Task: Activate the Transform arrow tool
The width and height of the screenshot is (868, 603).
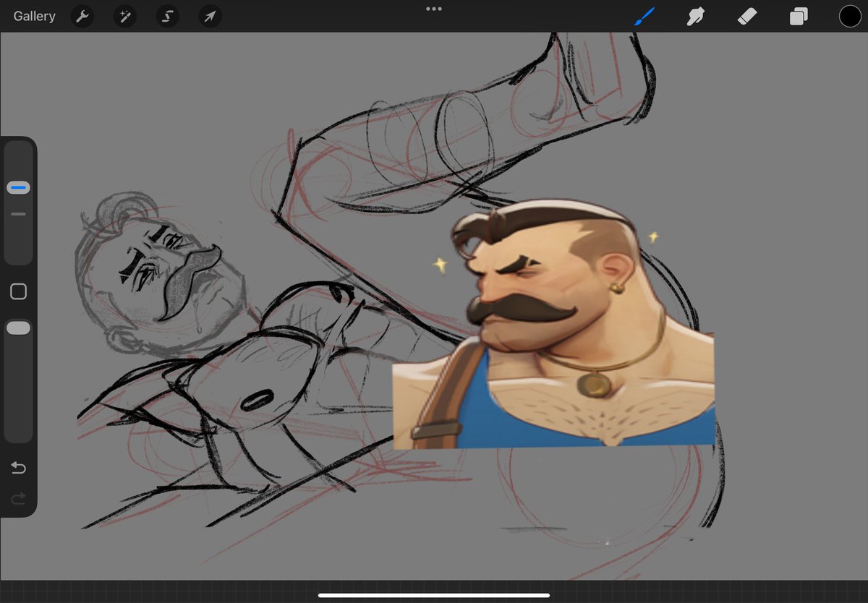Action: [210, 16]
